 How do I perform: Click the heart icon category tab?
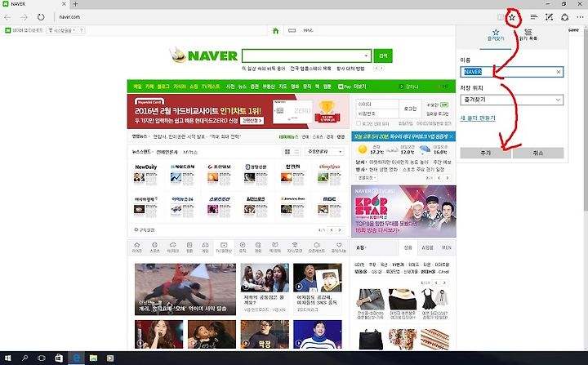coord(339,247)
